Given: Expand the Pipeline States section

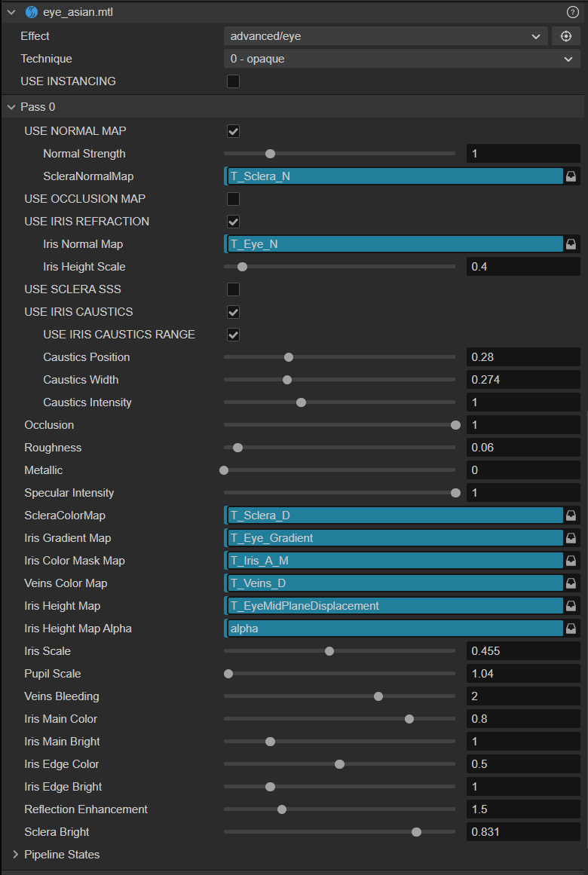Looking at the screenshot, I should tap(16, 855).
